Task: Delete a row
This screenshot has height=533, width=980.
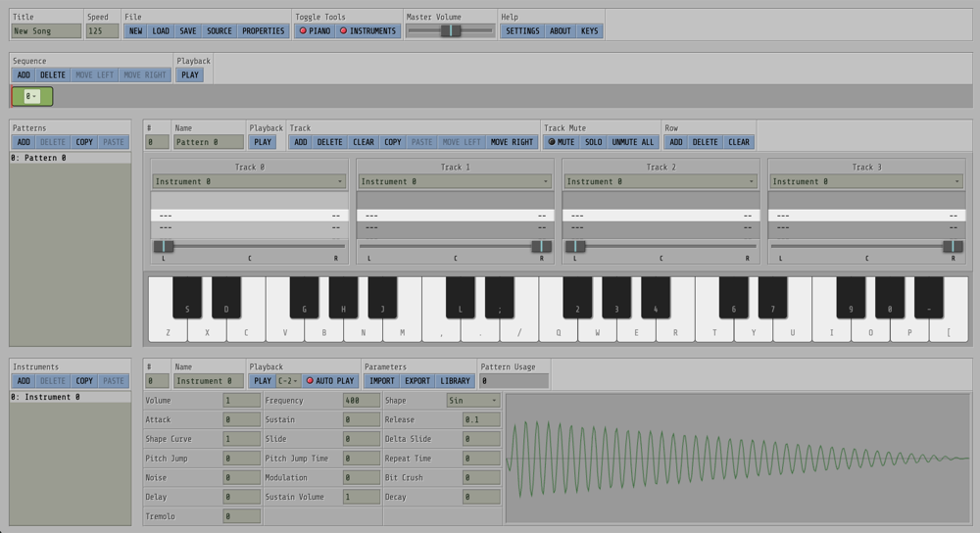Action: pyautogui.click(x=705, y=142)
